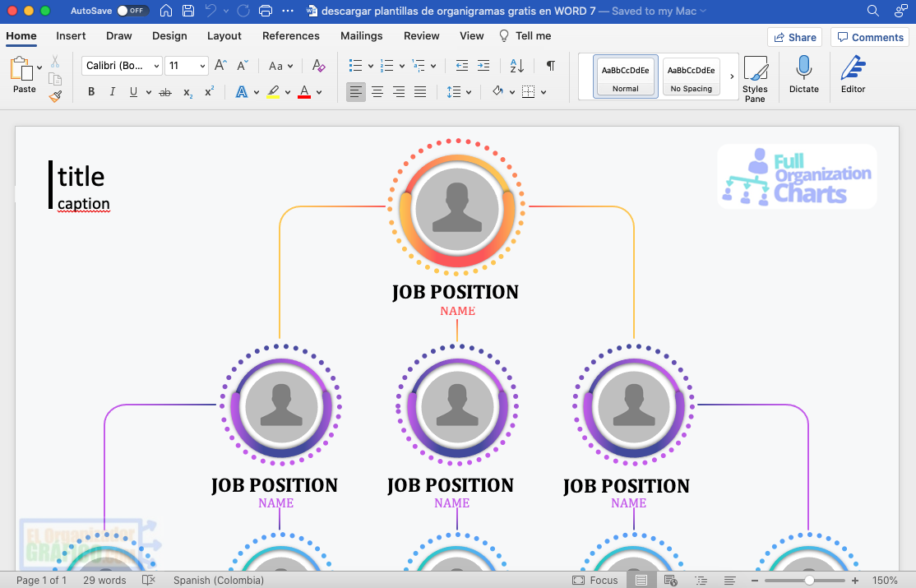Screen dimensions: 916x588
Task: Print the document using printer icon
Action: [x=266, y=11]
